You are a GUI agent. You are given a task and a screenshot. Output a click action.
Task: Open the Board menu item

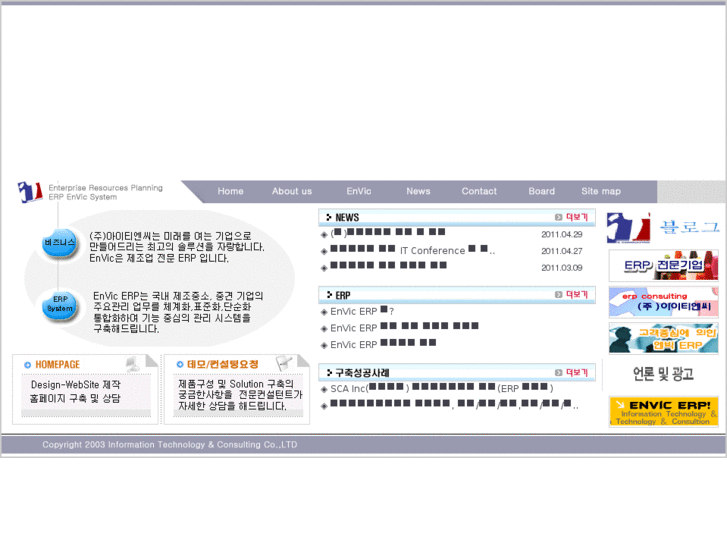[542, 191]
